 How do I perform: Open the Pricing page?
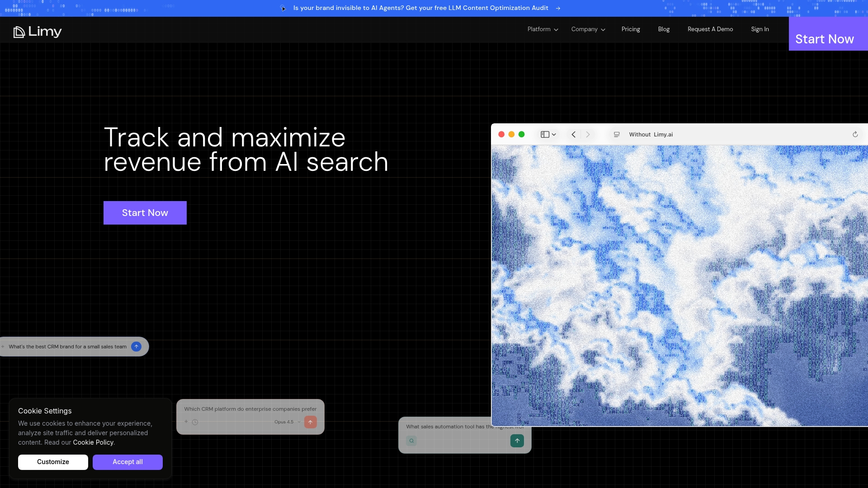coord(630,29)
